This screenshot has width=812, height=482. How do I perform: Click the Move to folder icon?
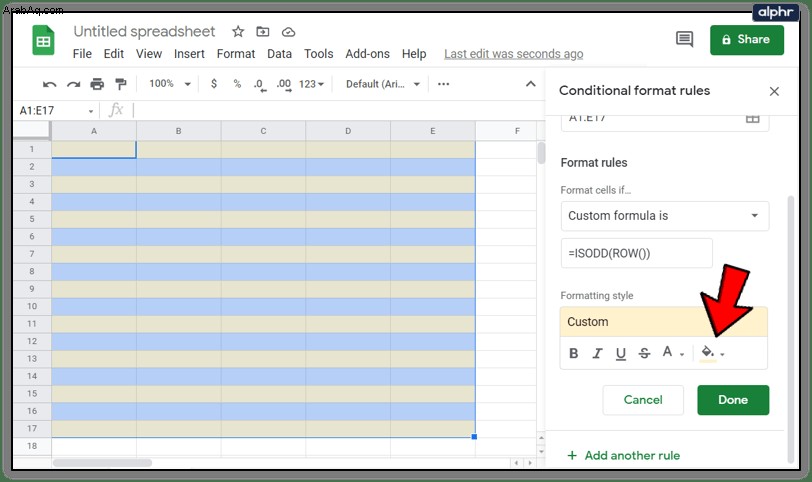tap(263, 32)
